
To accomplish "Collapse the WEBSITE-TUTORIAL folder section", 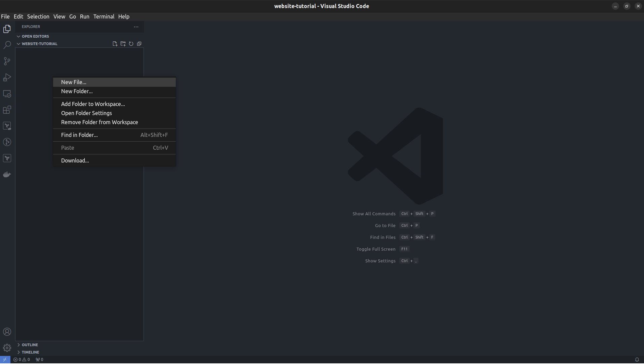I will pyautogui.click(x=40, y=44).
